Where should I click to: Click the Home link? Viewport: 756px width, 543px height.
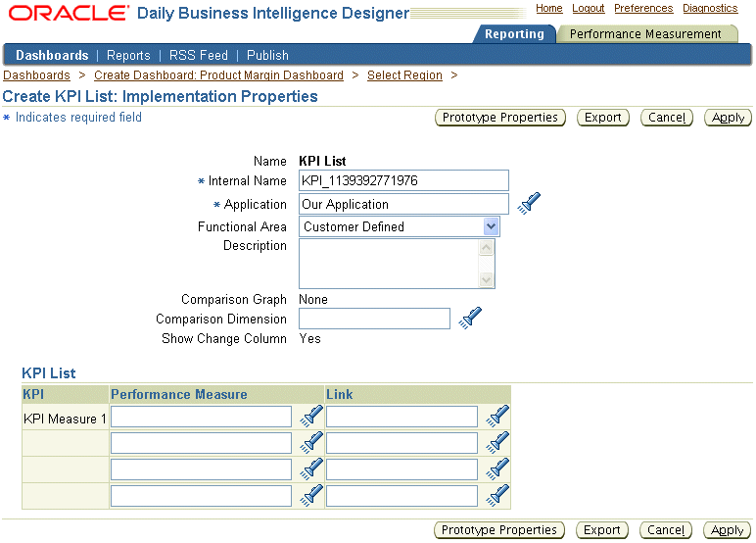point(549,8)
